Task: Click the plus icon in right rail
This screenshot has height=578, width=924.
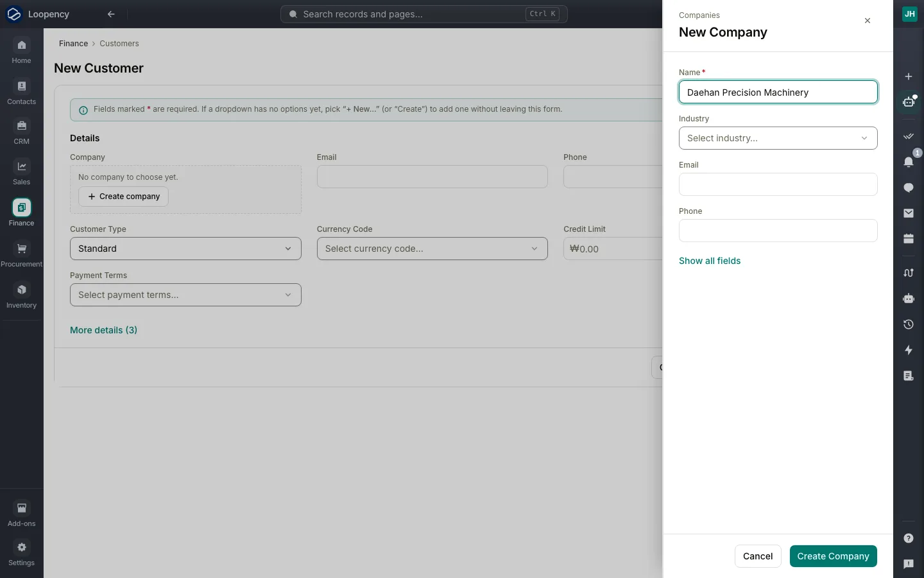Action: click(x=909, y=76)
